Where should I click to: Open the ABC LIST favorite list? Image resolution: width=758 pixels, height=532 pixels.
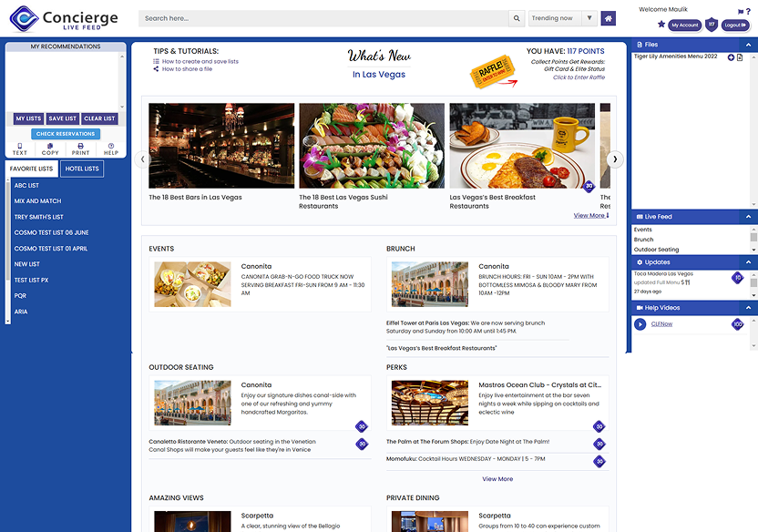pyautogui.click(x=26, y=186)
